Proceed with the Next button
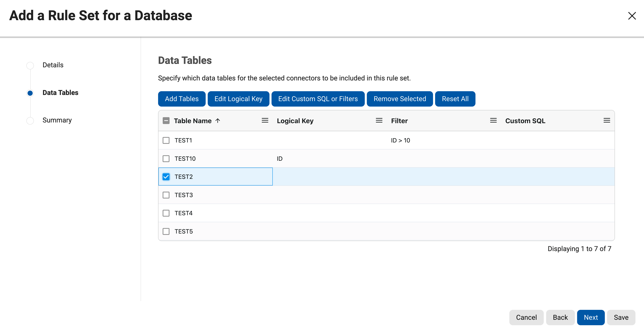Screen dimensions: 644x330 pyautogui.click(x=590, y=317)
